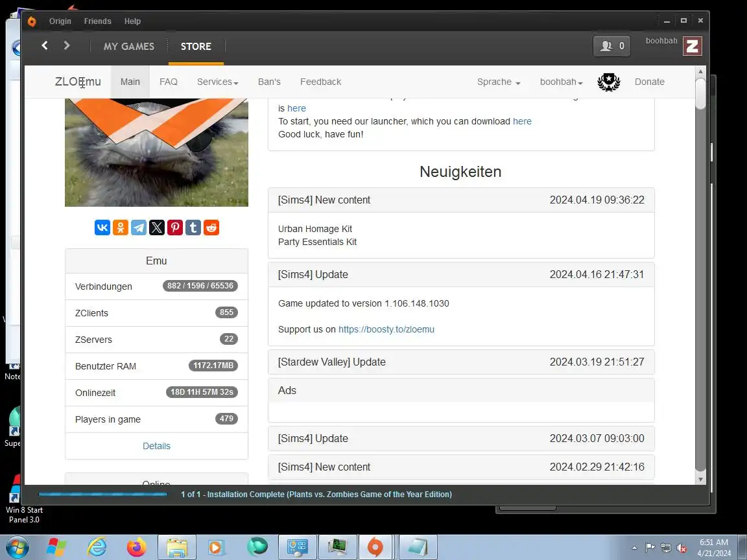Share via Telegram icon
The width and height of the screenshot is (747, 560).
(139, 227)
